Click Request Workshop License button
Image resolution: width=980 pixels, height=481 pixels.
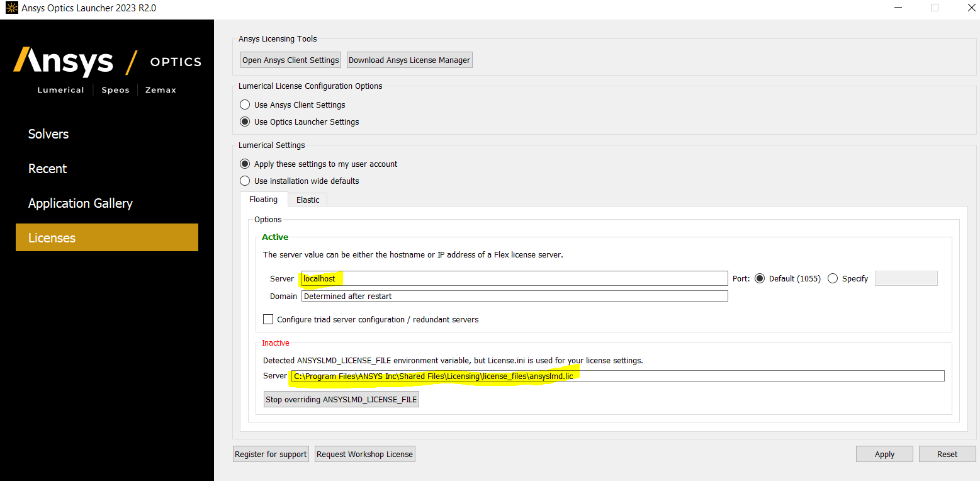coord(365,454)
